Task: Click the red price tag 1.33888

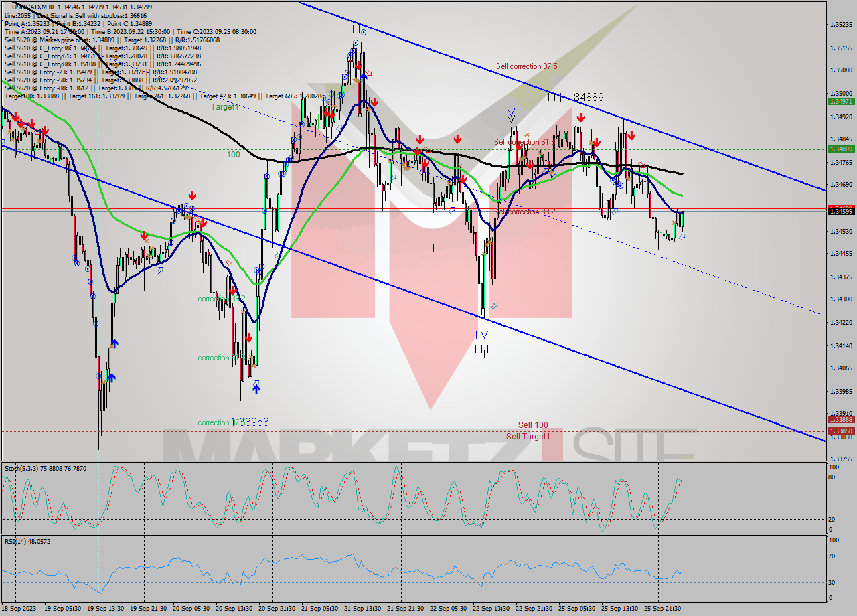Action: point(840,420)
